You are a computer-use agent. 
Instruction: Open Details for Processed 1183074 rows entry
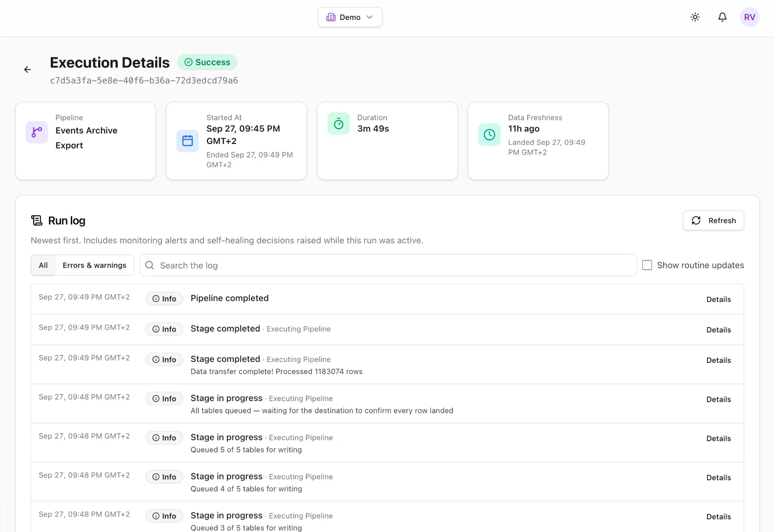click(x=719, y=361)
